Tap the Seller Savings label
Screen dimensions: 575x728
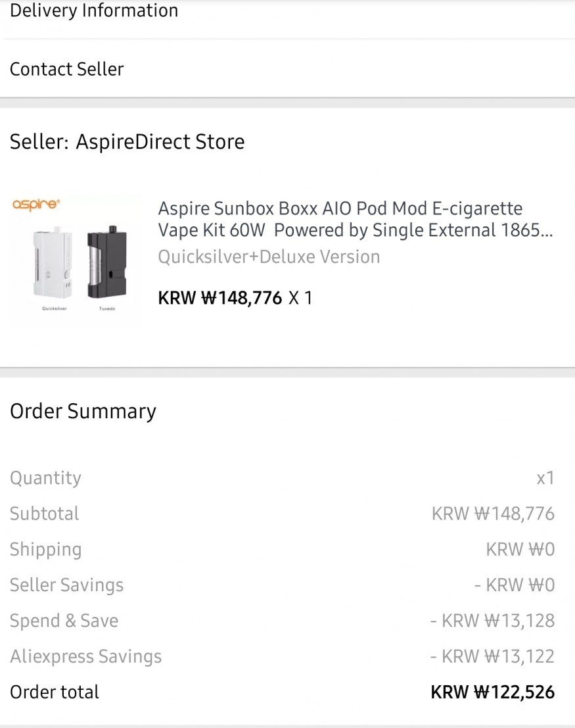pyautogui.click(x=66, y=585)
